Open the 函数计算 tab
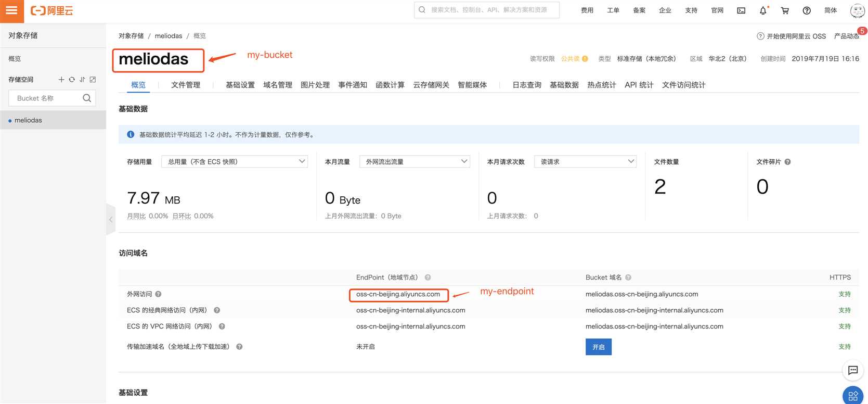The width and height of the screenshot is (868, 404). pos(390,85)
